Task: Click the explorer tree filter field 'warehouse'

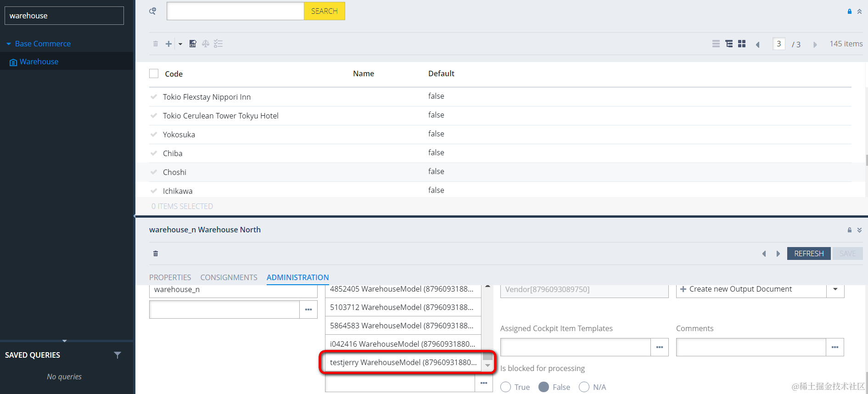Action: (x=64, y=16)
